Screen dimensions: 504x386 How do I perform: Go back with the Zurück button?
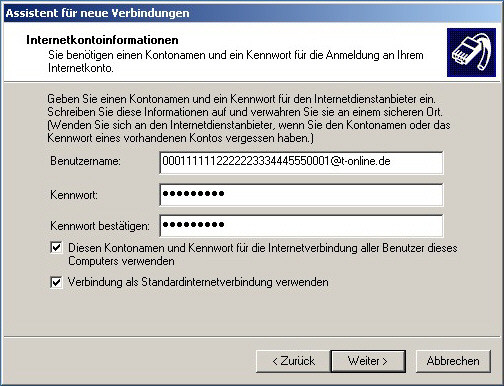click(x=293, y=361)
